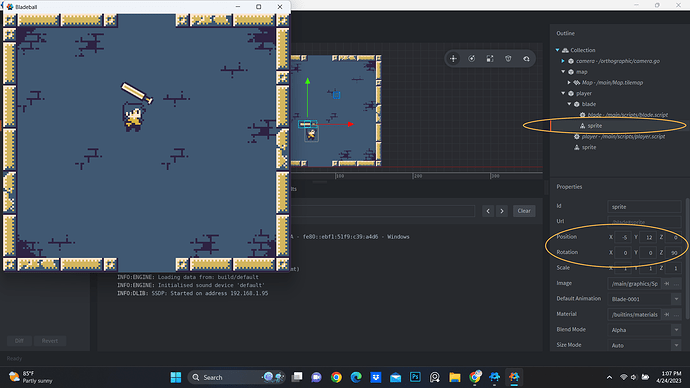Click the player.script gear icon

(577, 137)
